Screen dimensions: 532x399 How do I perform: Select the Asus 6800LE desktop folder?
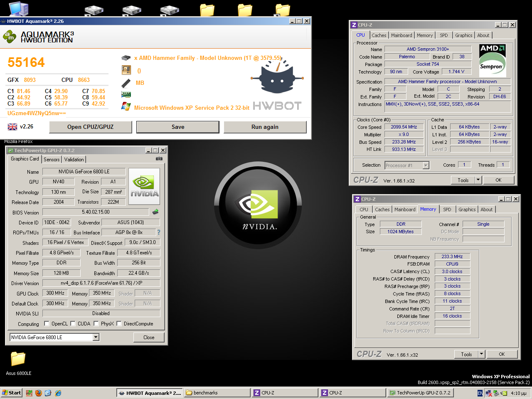click(x=18, y=363)
